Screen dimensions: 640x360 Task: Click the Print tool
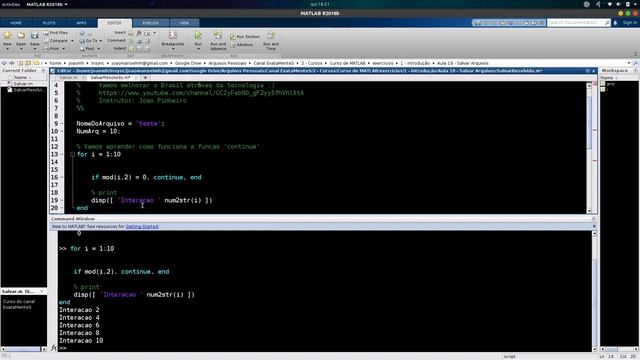(x=52, y=49)
